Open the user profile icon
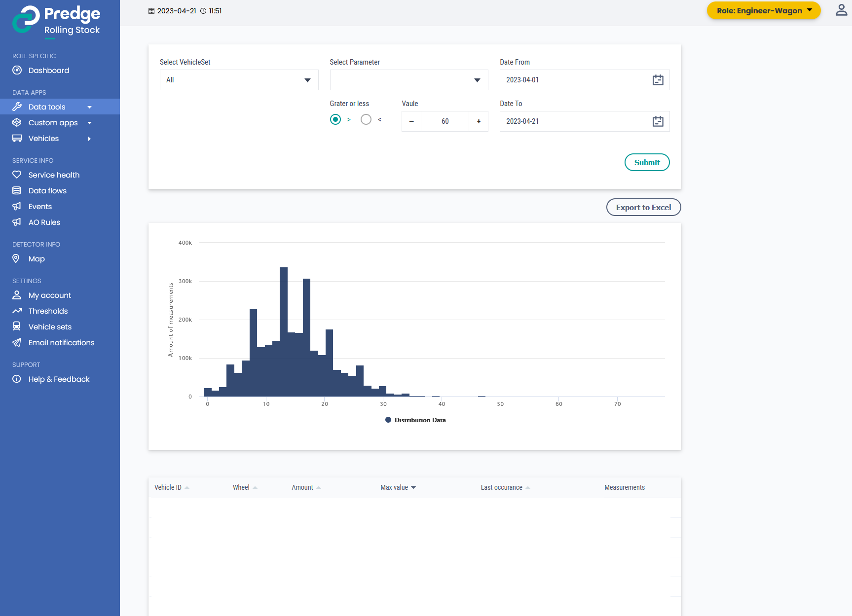Viewport: 852px width, 616px height. 841,10
